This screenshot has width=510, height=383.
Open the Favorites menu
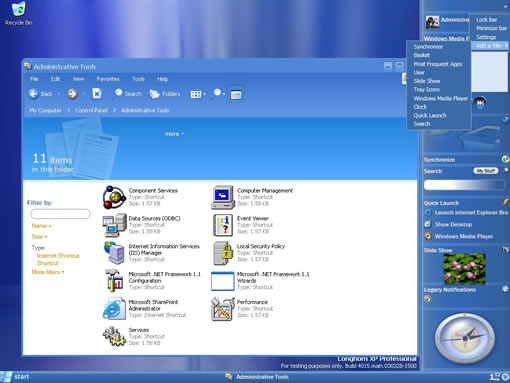click(108, 79)
